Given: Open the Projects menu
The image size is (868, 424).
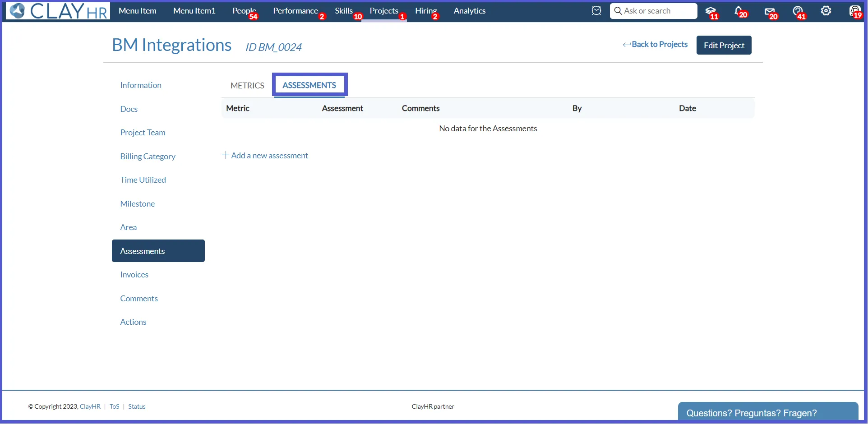Looking at the screenshot, I should (384, 11).
